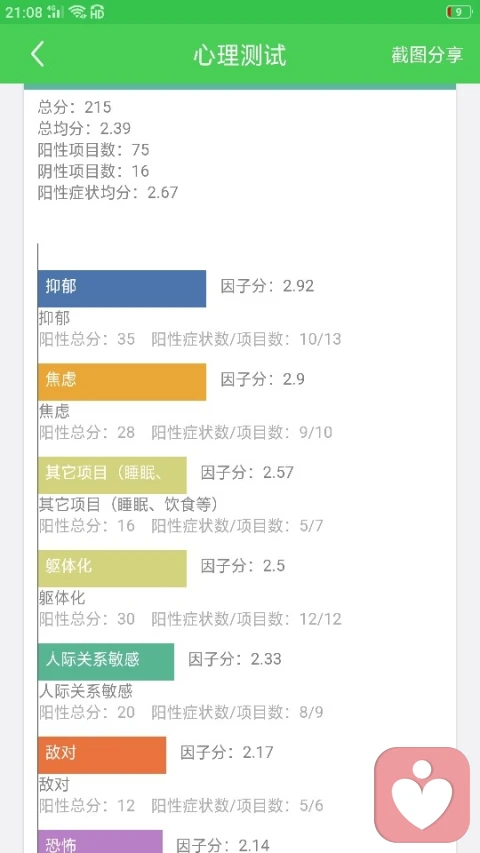Open the floating heart app icon
The height and width of the screenshot is (853, 480).
click(x=422, y=795)
